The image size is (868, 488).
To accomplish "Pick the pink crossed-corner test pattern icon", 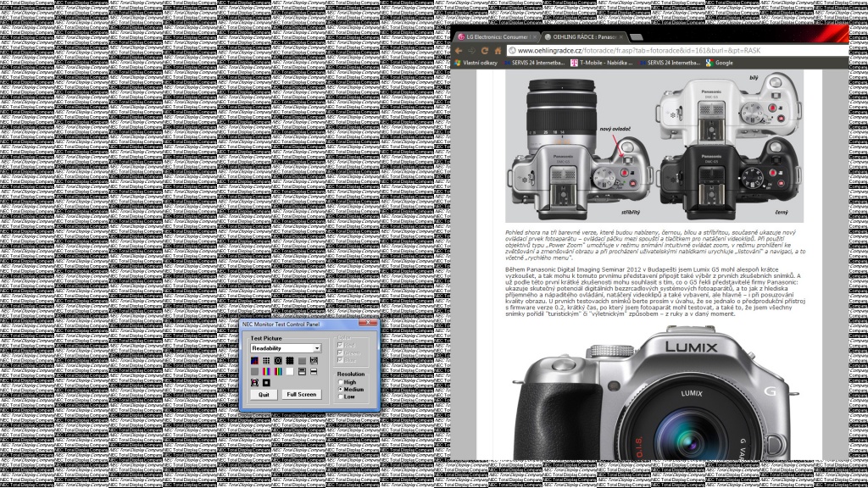I will [x=254, y=382].
